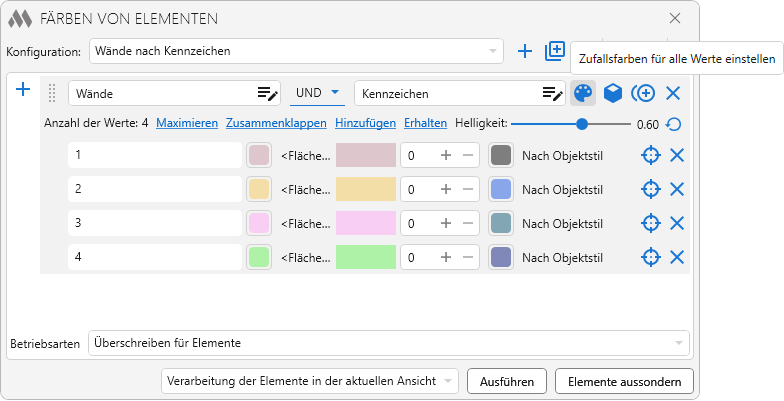Click the Elemente aussondern button
This screenshot has height=401, width=784.
[x=624, y=381]
